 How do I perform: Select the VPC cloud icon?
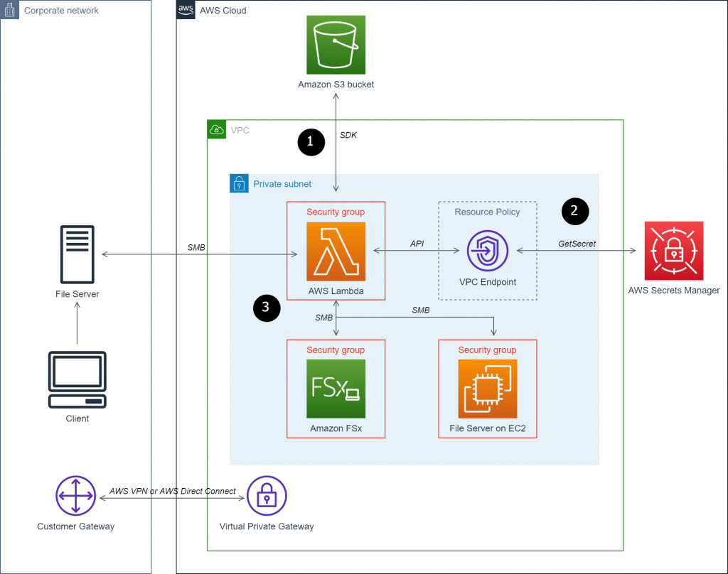pyautogui.click(x=216, y=129)
